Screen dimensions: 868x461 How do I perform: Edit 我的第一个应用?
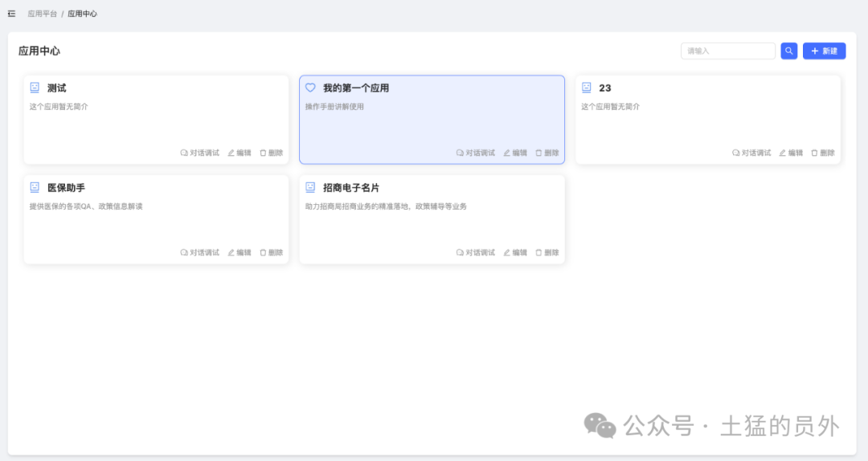[x=515, y=153]
